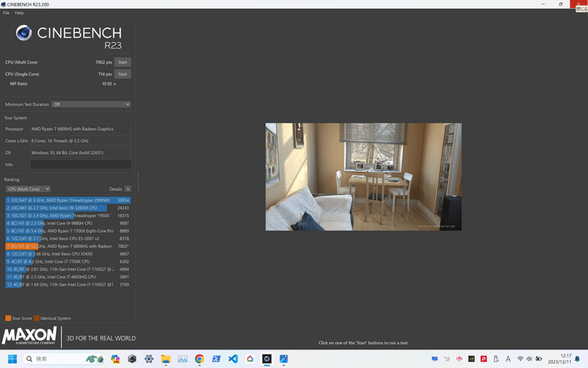Open the clock and date 12:17
The width and height of the screenshot is (588, 368).
click(559, 359)
